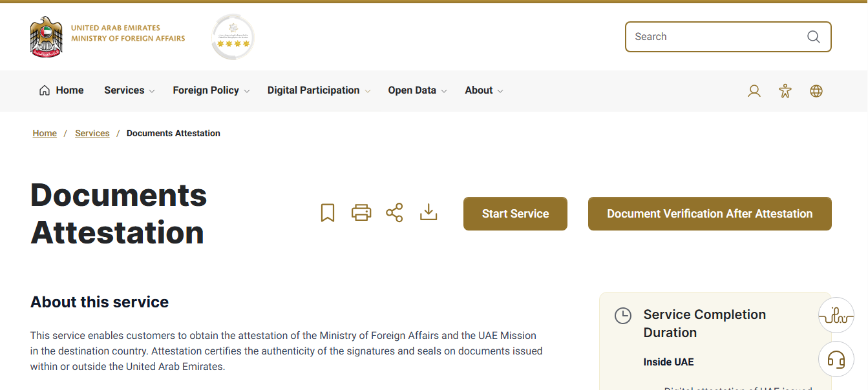Print the Documents Attestation page
The height and width of the screenshot is (390, 868).
[x=361, y=212]
